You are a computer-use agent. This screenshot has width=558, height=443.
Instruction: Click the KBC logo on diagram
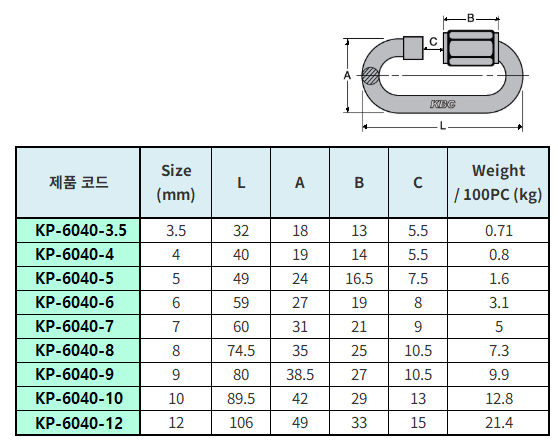[x=443, y=104]
